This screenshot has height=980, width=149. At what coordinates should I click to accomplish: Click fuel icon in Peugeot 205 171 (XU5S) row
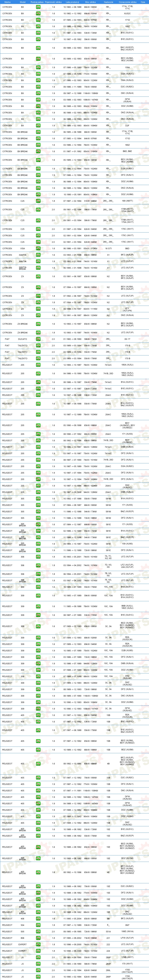[x=38, y=434]
